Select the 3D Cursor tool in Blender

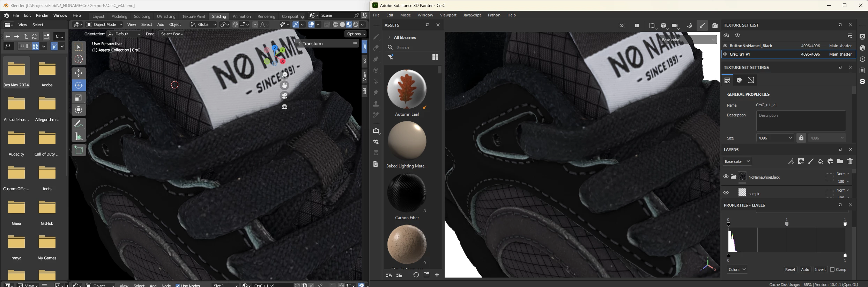79,59
